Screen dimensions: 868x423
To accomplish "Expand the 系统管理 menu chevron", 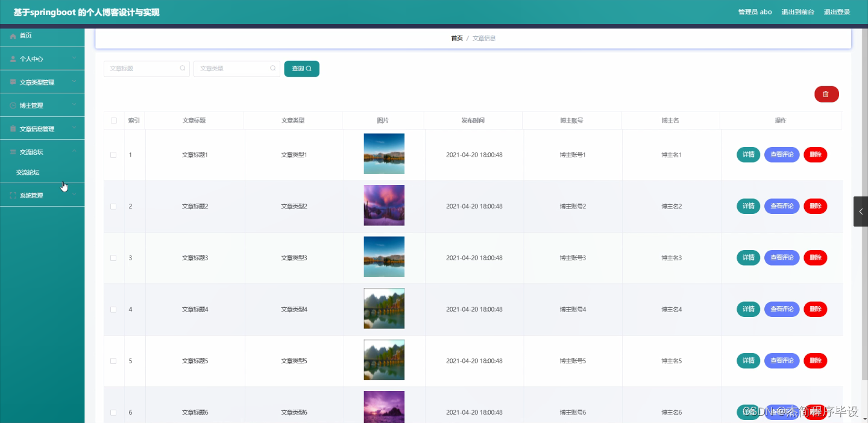I will point(75,194).
